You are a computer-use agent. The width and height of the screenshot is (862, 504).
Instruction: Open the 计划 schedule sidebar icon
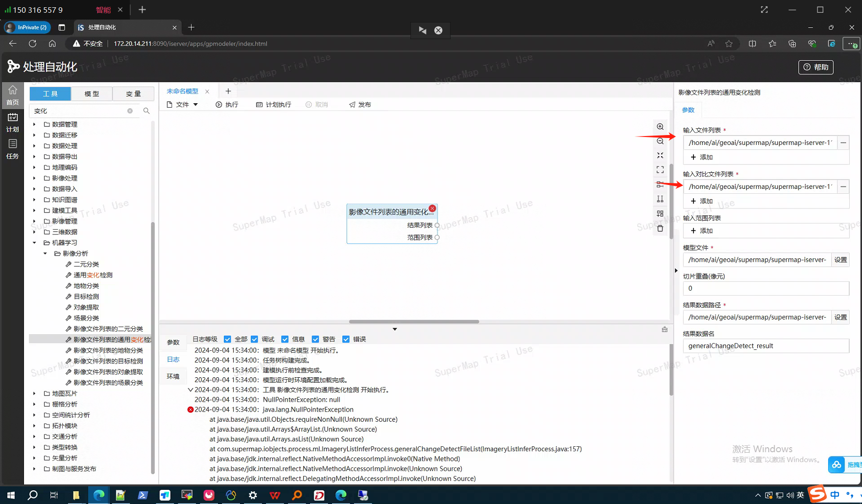(x=12, y=122)
